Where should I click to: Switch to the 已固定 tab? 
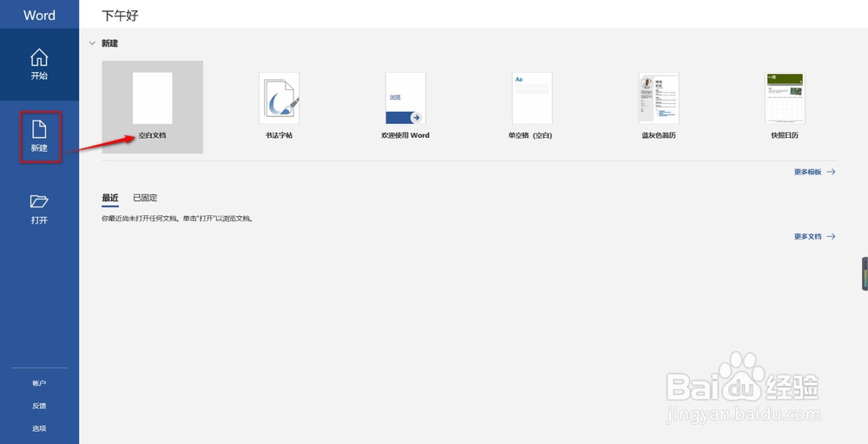click(x=145, y=198)
